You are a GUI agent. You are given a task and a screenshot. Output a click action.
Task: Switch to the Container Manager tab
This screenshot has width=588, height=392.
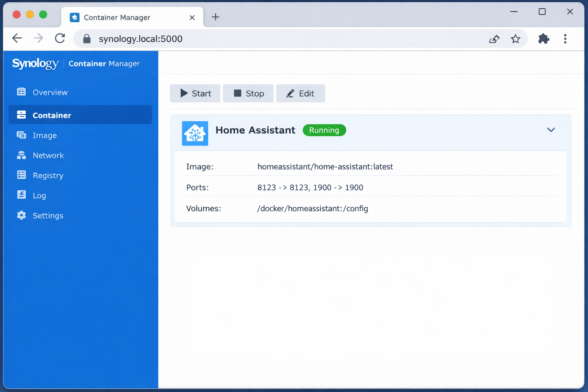[122, 17]
